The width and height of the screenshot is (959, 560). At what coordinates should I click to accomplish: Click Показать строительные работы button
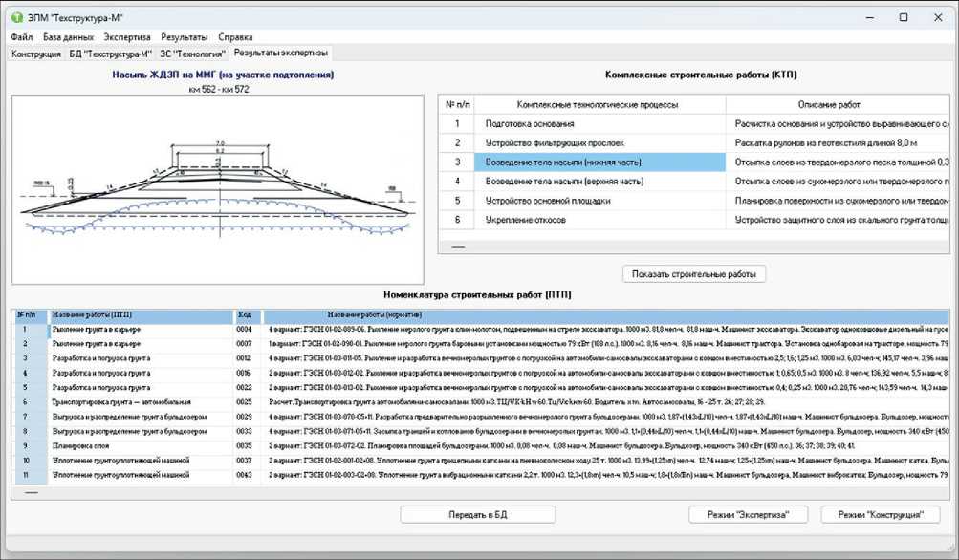[x=694, y=274]
